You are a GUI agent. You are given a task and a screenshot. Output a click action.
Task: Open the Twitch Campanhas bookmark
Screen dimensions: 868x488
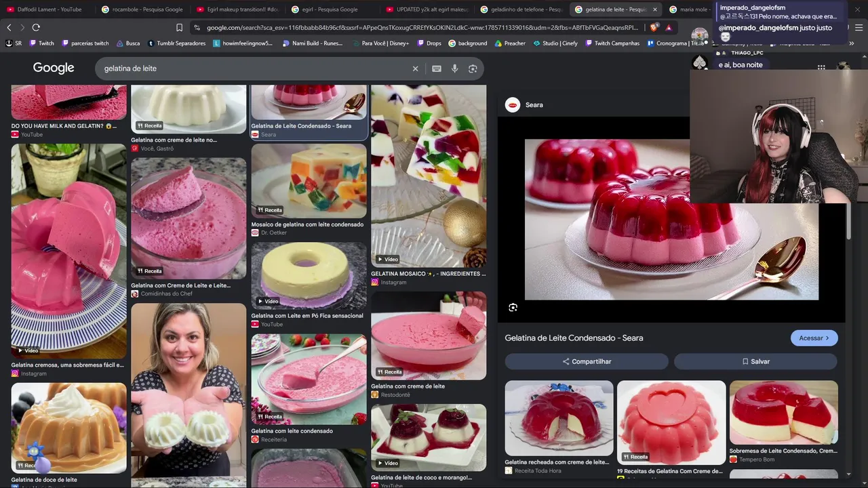pos(612,43)
